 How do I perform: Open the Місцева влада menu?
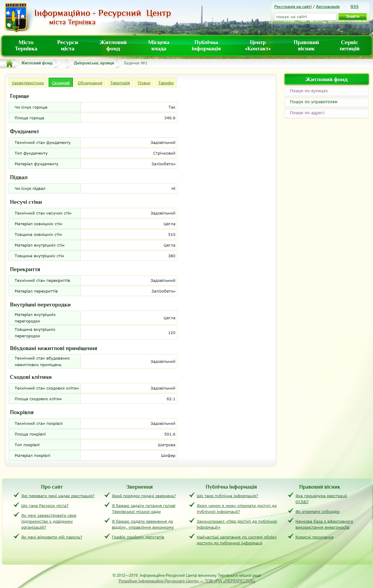coord(159,45)
